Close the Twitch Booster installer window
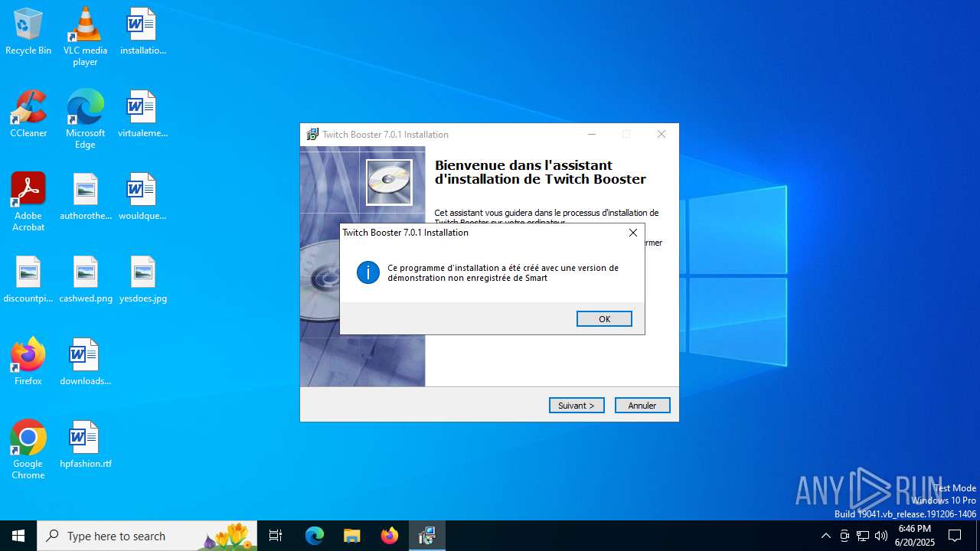Screen dimensions: 980x551 661,134
